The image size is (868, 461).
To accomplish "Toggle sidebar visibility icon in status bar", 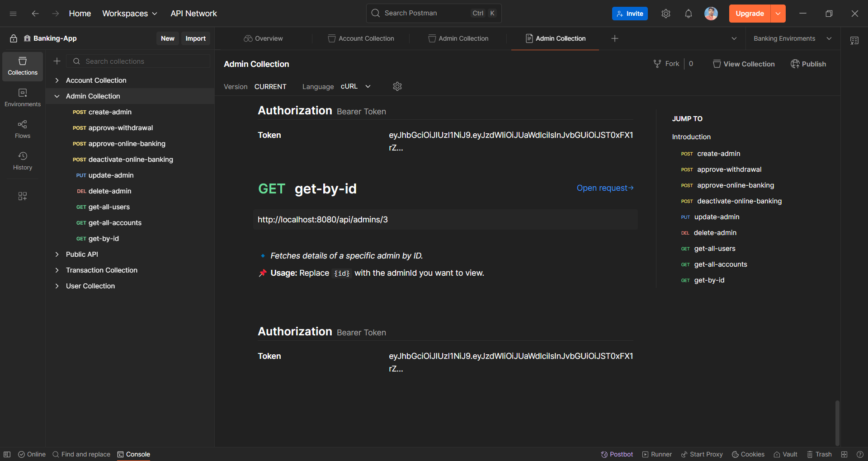I will click(7, 454).
